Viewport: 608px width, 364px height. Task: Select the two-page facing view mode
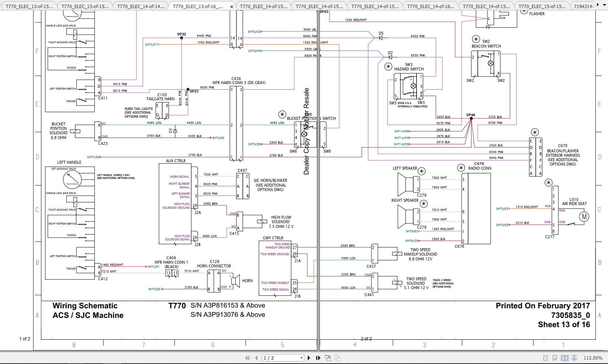point(565,358)
